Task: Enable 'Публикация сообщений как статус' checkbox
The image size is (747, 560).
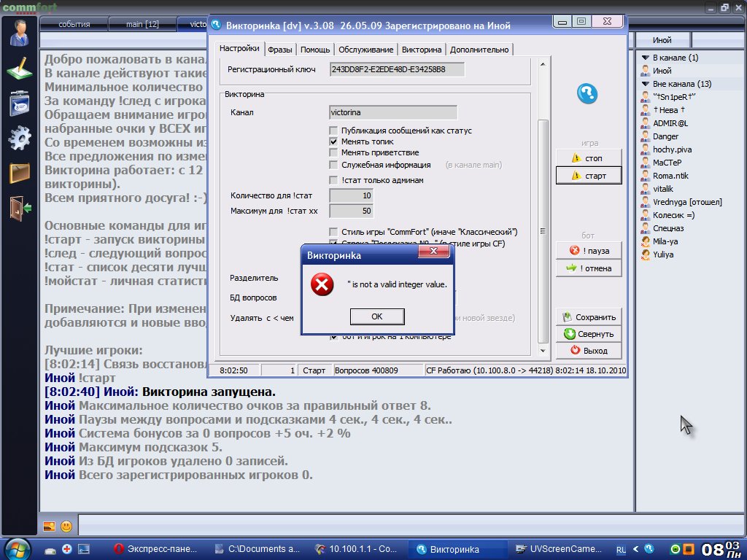Action: tap(334, 131)
